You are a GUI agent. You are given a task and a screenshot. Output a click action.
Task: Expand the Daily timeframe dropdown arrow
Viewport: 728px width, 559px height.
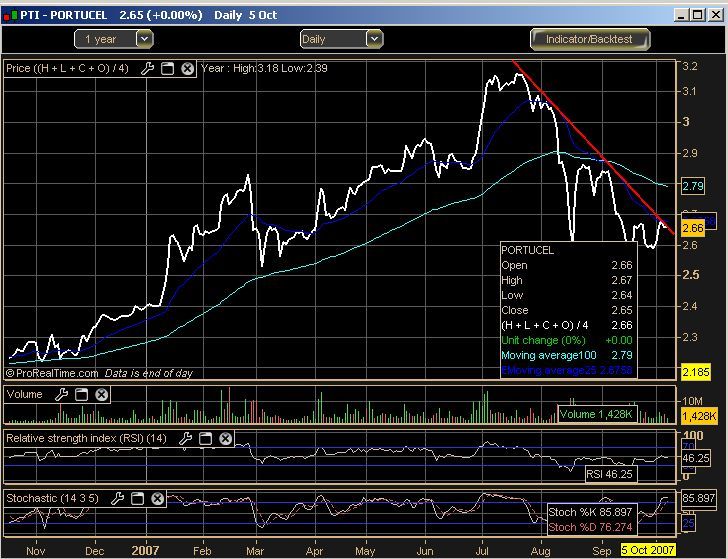(374, 39)
